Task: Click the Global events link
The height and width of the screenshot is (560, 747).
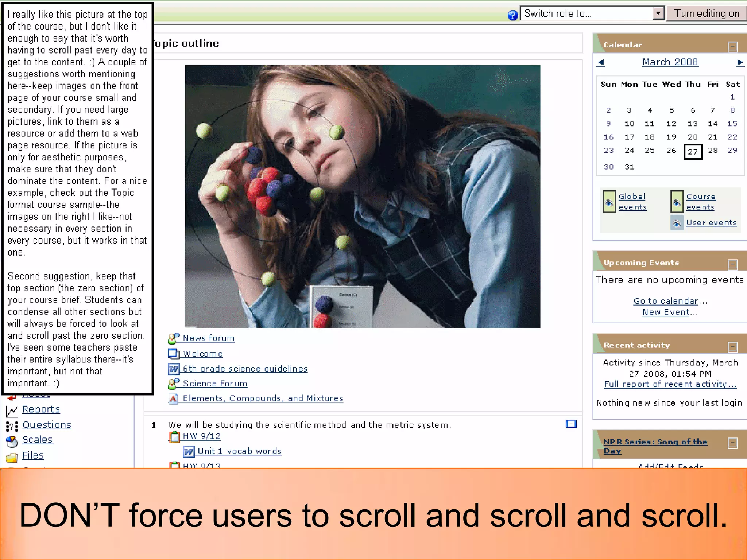Action: click(632, 202)
